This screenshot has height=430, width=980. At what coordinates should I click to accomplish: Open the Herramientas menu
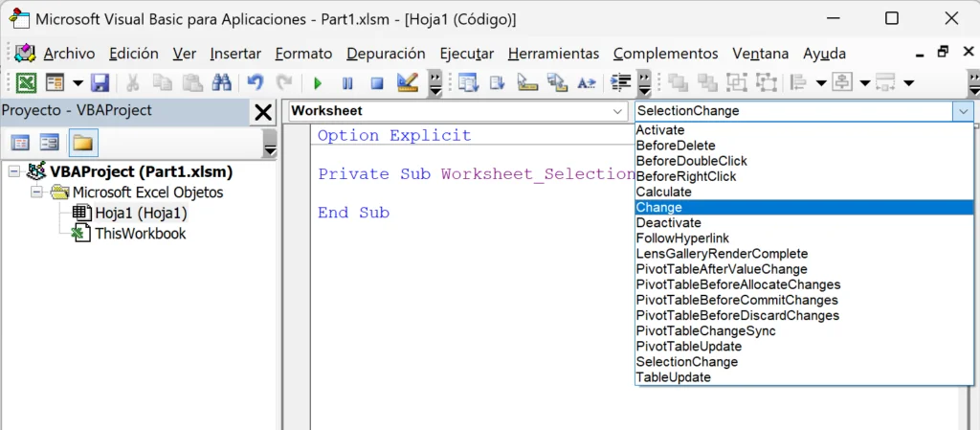tap(553, 54)
